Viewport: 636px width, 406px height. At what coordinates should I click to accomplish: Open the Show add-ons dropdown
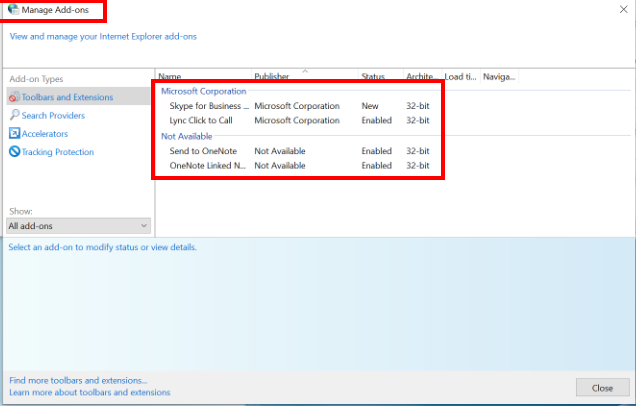pyautogui.click(x=78, y=226)
